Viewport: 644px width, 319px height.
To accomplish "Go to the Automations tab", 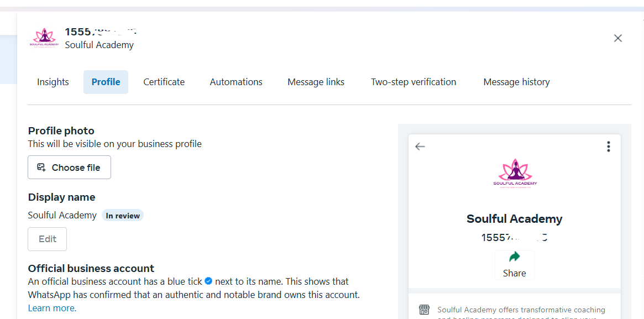I will (236, 82).
